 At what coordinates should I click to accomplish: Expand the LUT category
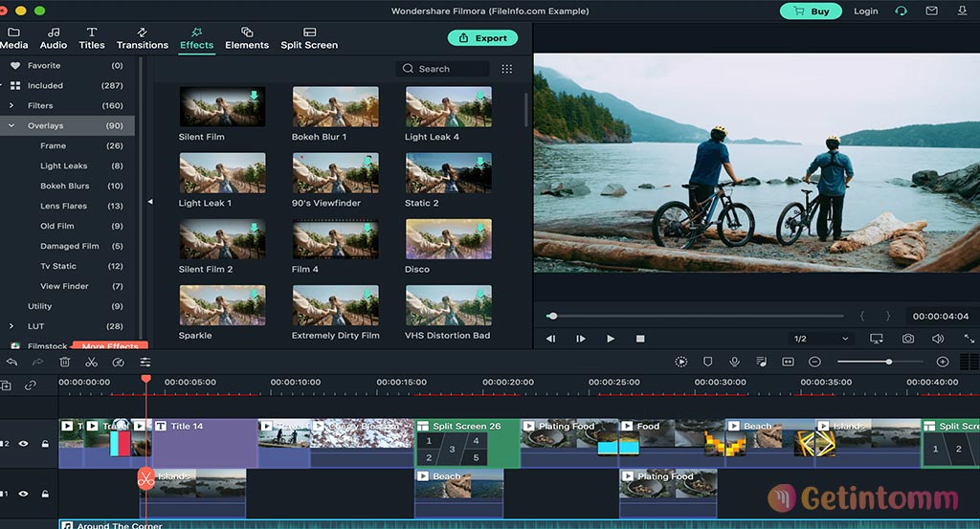point(11,326)
